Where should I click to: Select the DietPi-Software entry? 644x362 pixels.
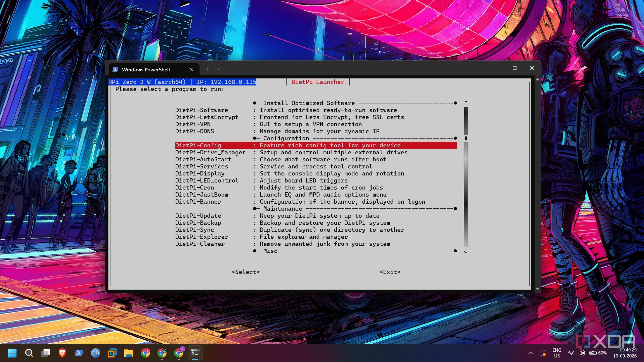[316, 110]
